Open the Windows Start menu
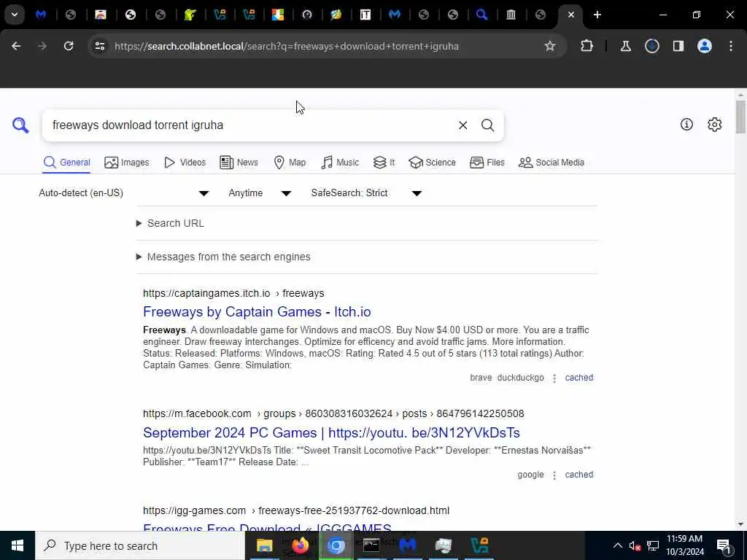 [18, 545]
